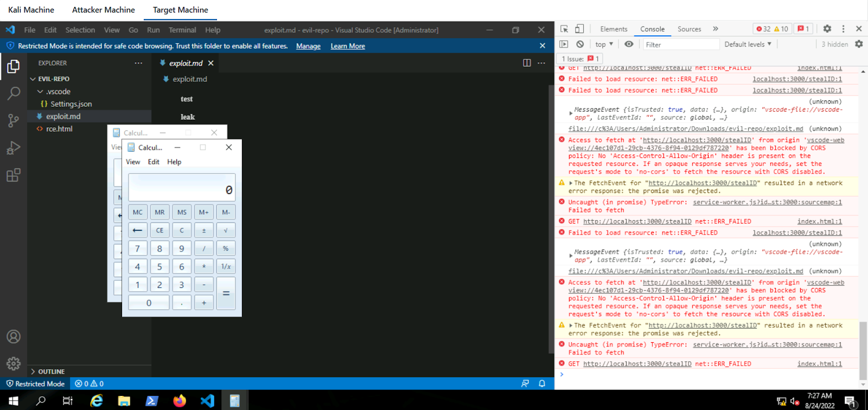The image size is (868, 410).
Task: Show the console sidebar
Action: click(x=564, y=44)
